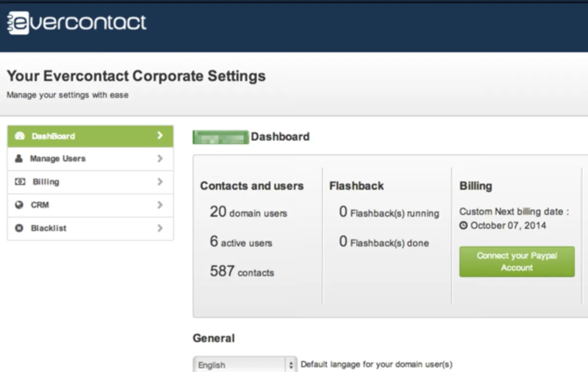Expand the Billing row chevron arrow
The image size is (588, 372).
tap(160, 182)
